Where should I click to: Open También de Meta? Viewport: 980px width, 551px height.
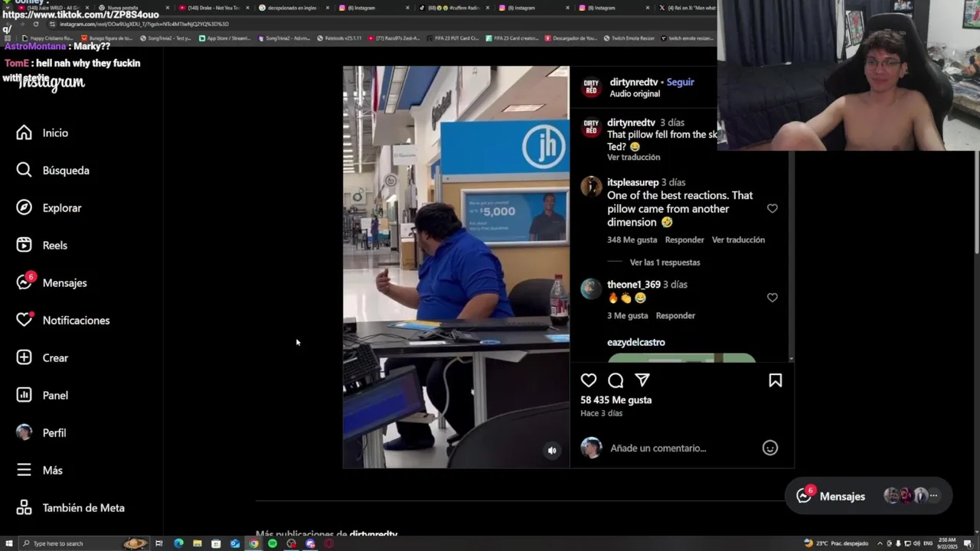coord(70,508)
